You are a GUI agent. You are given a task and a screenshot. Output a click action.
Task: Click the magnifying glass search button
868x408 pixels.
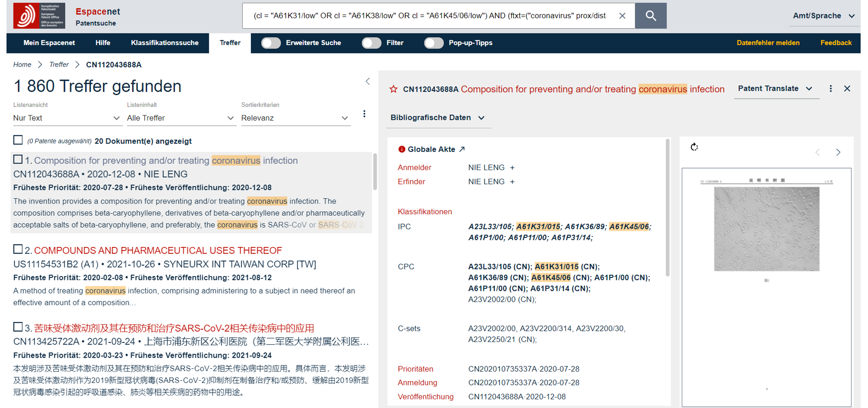[650, 16]
